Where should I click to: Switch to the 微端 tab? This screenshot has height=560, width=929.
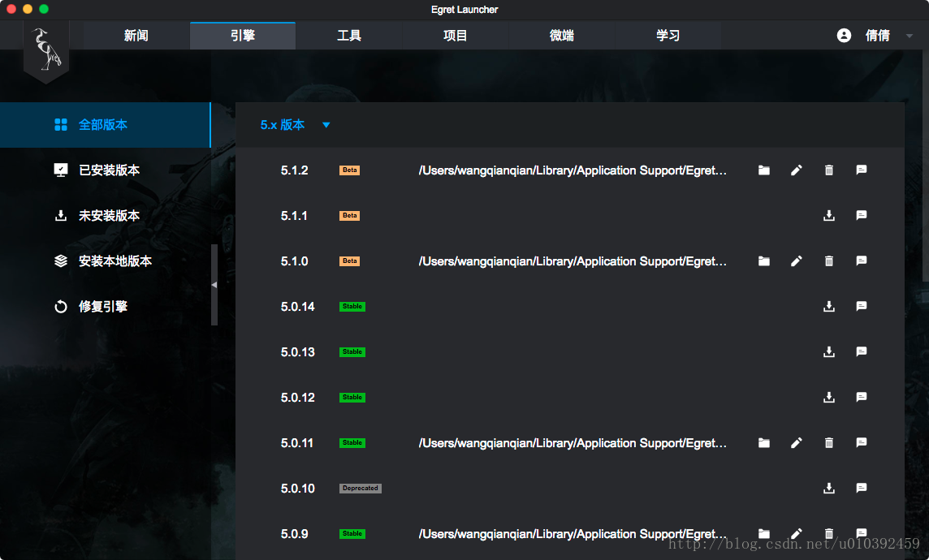coord(562,36)
